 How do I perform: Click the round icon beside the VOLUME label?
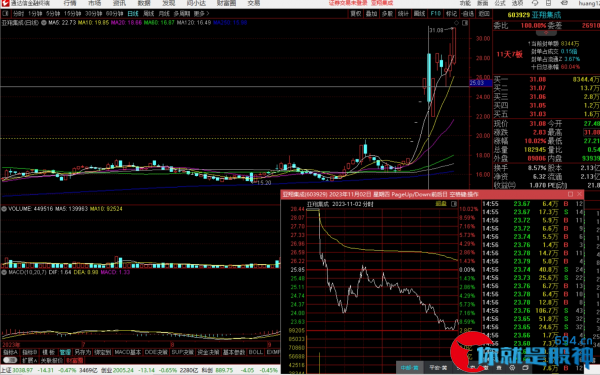tap(4, 209)
